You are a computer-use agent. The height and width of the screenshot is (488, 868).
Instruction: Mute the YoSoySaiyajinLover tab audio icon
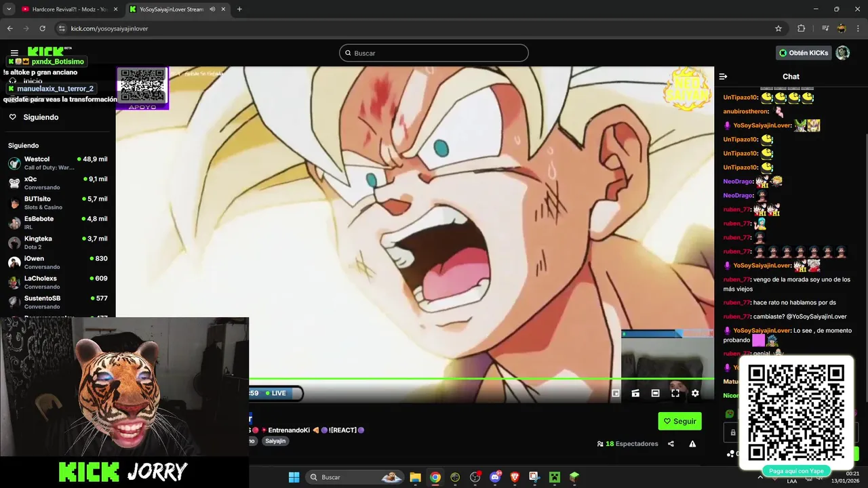pyautogui.click(x=212, y=9)
